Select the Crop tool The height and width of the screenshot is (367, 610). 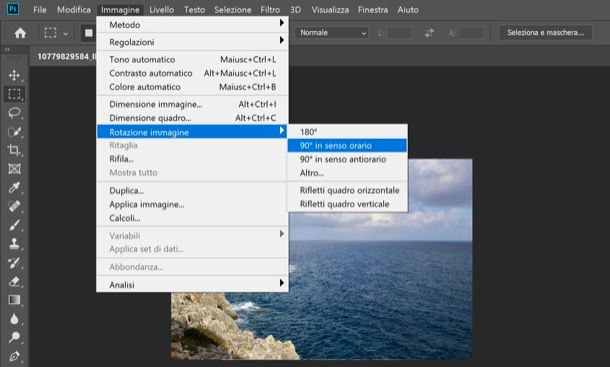pos(14,150)
